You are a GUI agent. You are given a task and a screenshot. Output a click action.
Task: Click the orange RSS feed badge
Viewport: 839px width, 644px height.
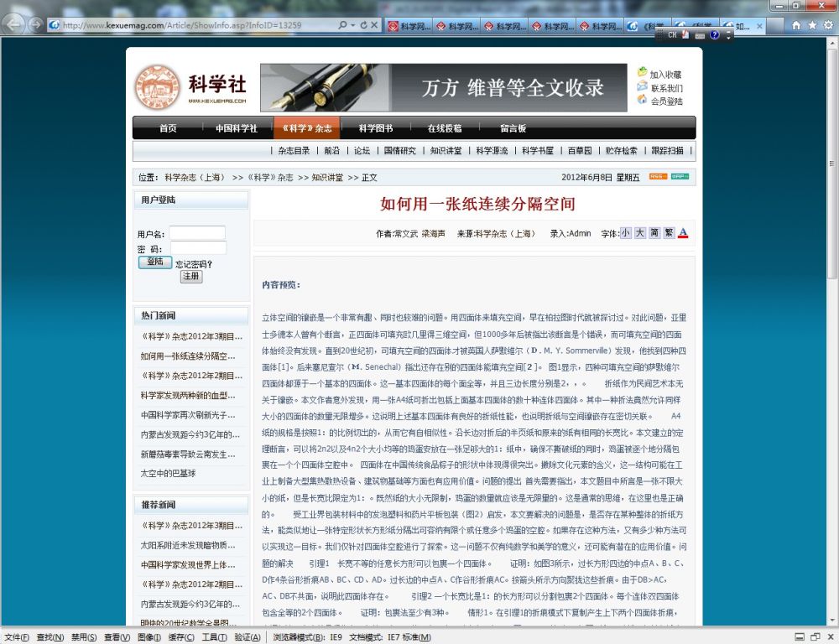(x=658, y=177)
